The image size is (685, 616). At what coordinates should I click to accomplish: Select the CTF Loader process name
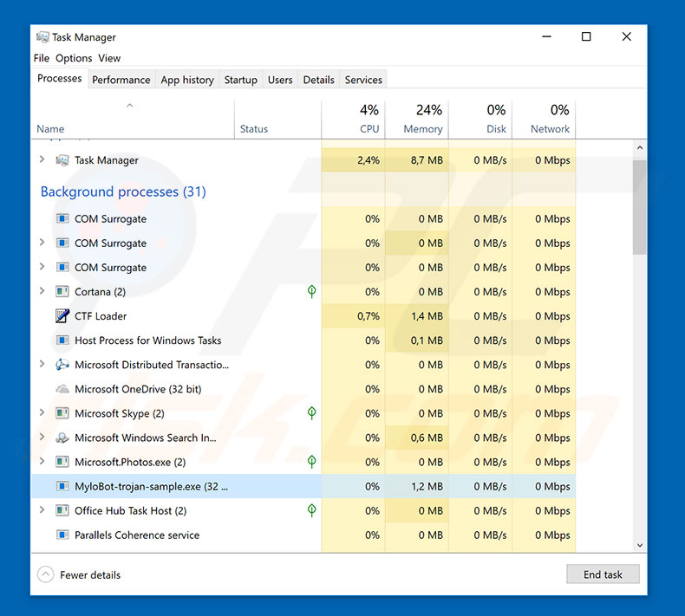(101, 316)
